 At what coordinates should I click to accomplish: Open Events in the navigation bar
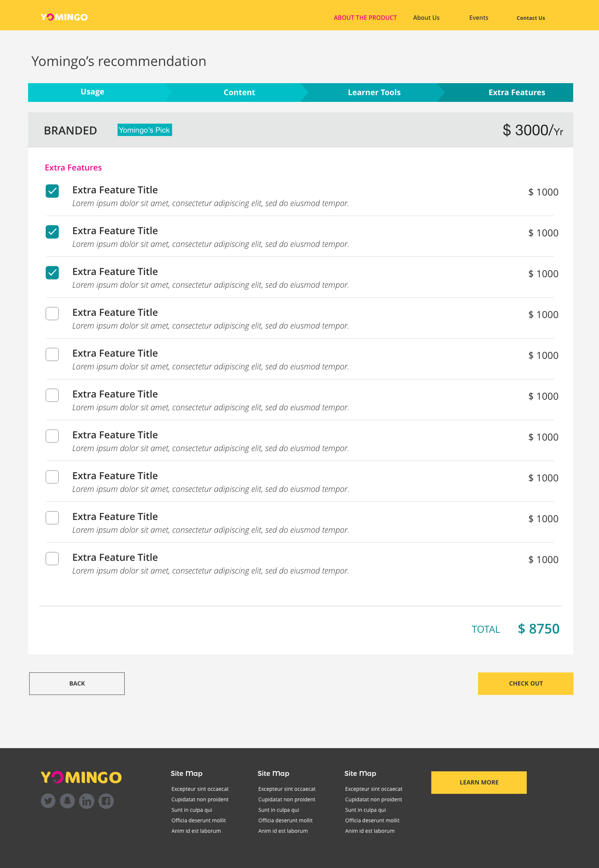coord(478,18)
